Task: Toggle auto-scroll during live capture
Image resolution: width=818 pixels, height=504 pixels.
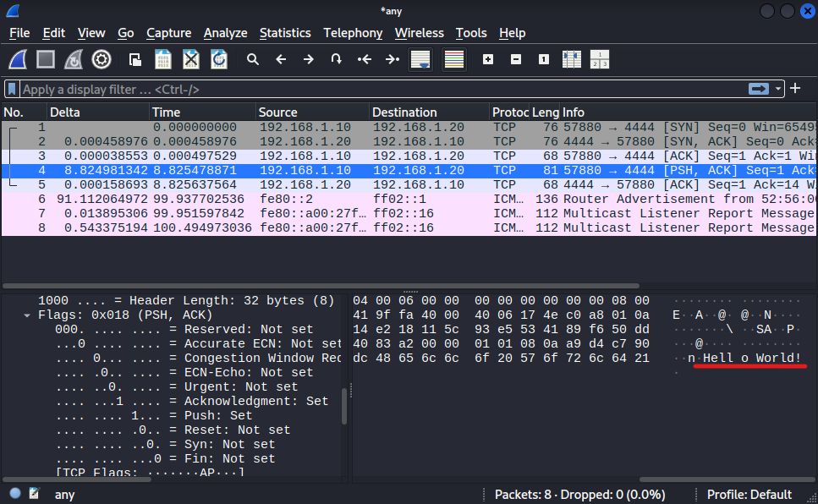Action: click(420, 59)
